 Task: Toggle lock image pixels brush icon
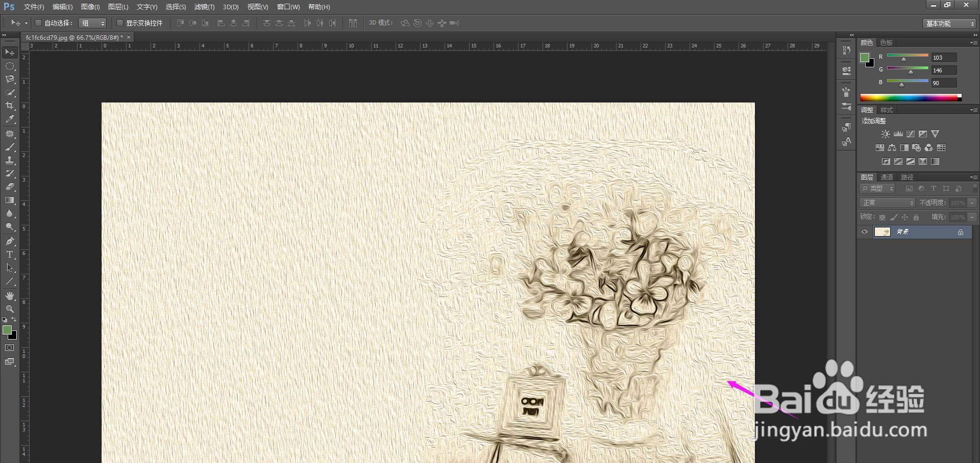[x=894, y=217]
